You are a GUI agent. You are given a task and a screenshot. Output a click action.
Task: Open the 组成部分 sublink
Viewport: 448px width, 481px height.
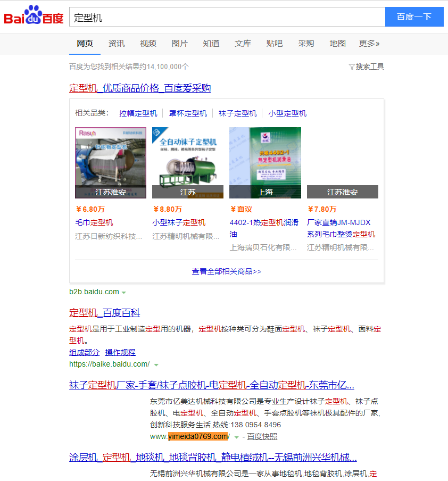(x=85, y=352)
